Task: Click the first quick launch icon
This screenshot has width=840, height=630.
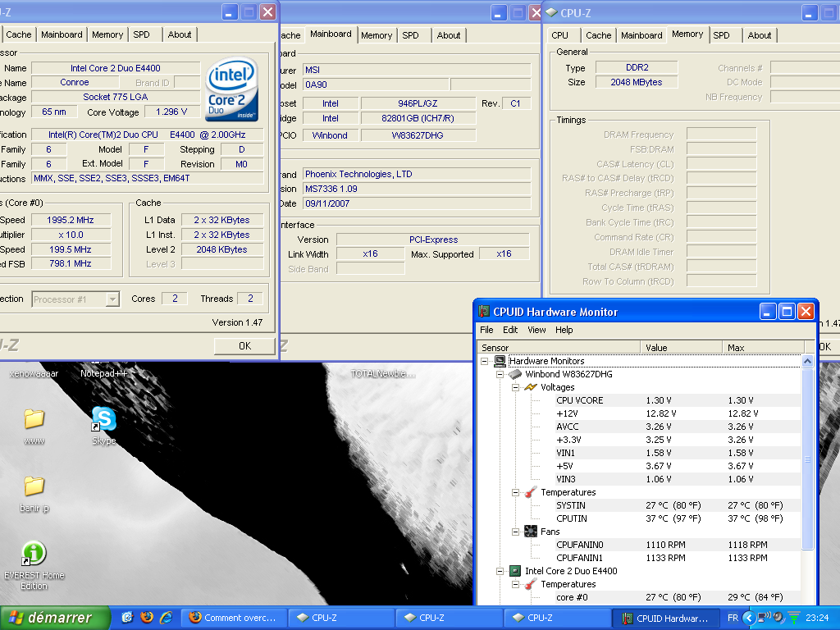Action: (127, 617)
